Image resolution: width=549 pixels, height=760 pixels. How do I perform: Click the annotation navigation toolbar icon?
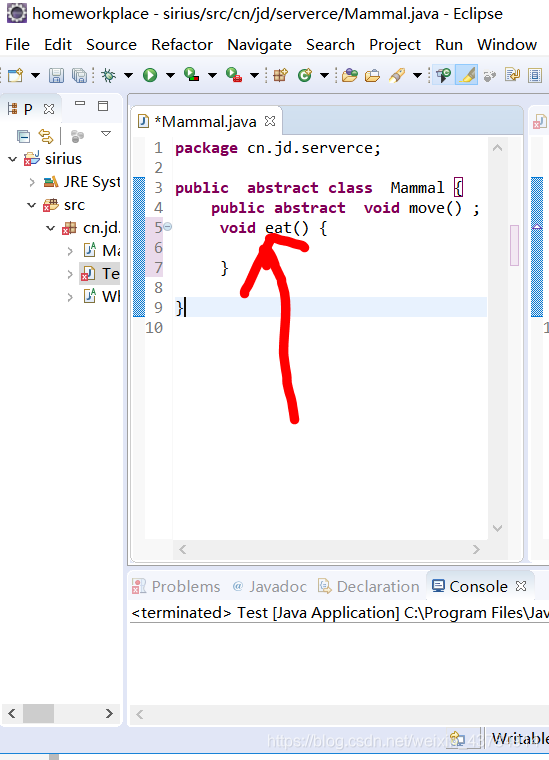point(512,75)
